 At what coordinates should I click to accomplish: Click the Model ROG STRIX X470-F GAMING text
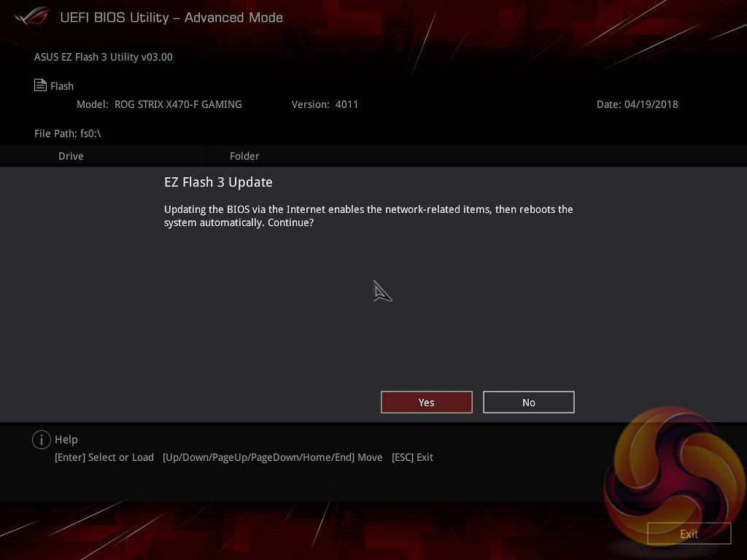tap(159, 104)
